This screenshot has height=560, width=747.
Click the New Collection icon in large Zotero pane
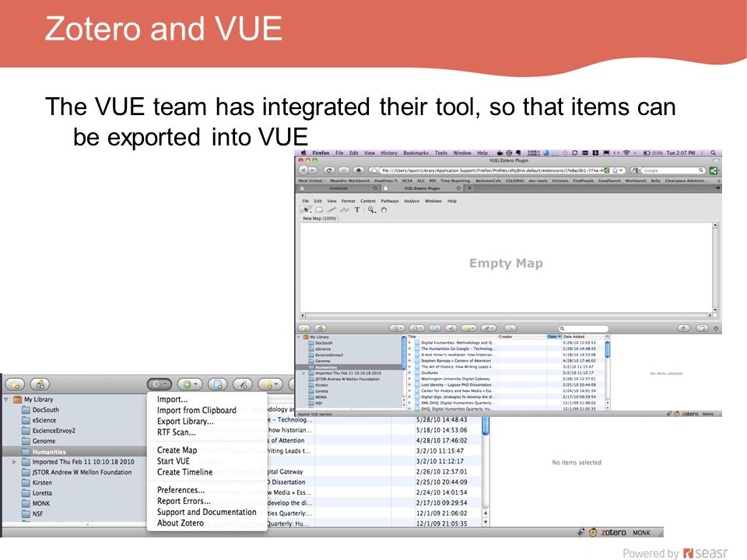(16, 384)
